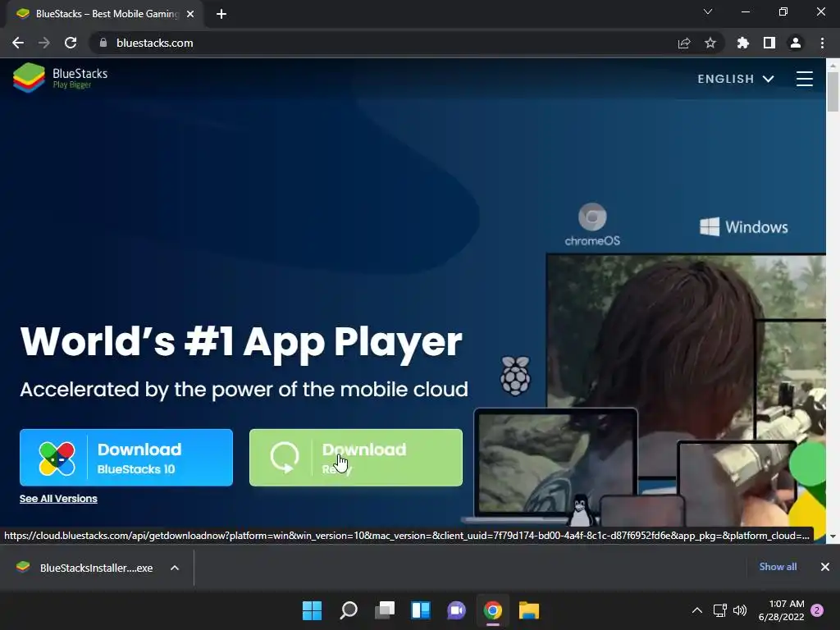
Task: Click the BlueStacks logo in header
Action: click(x=60, y=78)
